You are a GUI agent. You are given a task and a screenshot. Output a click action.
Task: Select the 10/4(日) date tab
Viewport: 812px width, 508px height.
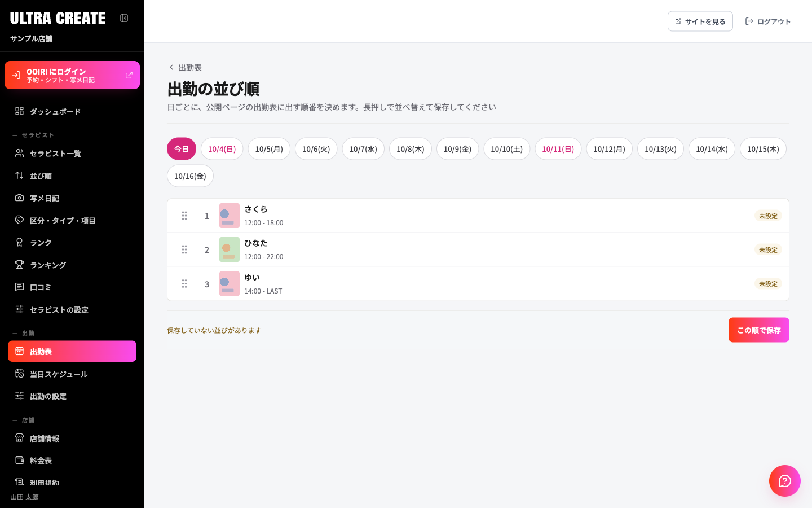tap(222, 149)
